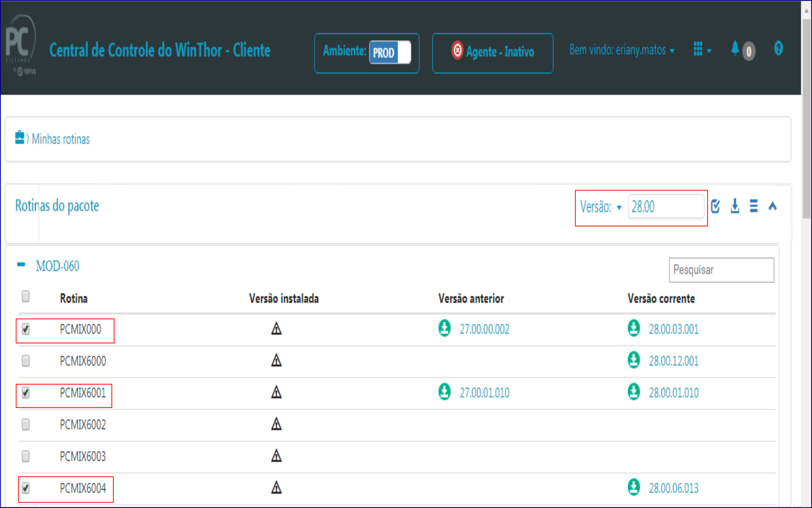812x508 pixels.
Task: Open the notifications bell
Action: (735, 49)
